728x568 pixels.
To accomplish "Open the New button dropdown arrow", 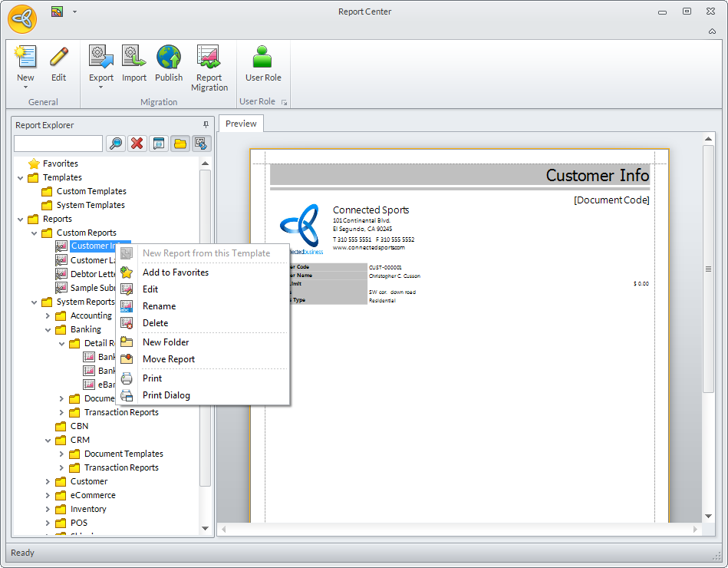I will point(25,88).
